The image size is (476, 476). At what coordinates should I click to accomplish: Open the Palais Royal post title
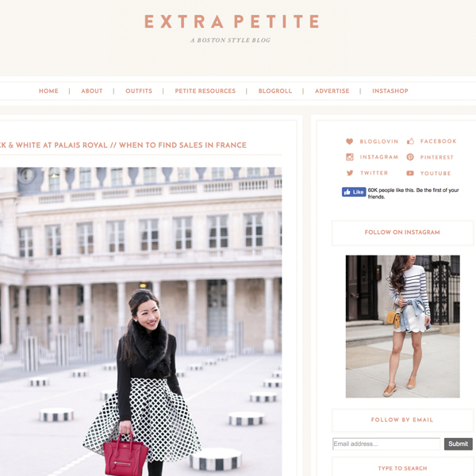click(x=123, y=145)
